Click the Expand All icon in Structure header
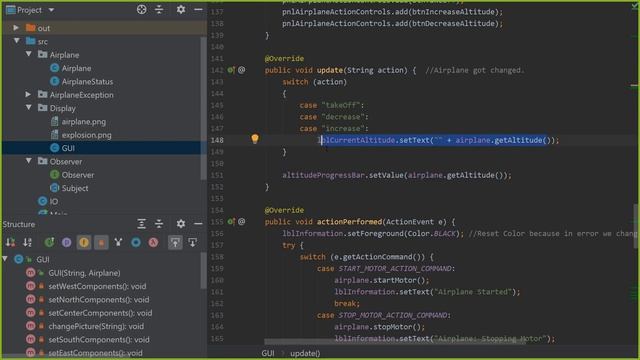 tap(142, 224)
